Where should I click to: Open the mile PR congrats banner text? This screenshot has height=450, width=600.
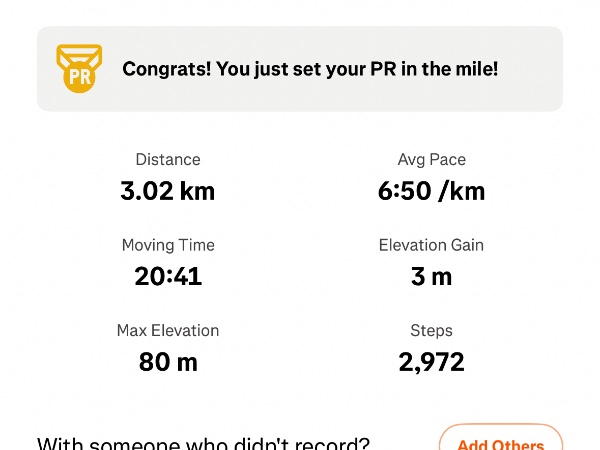point(310,69)
